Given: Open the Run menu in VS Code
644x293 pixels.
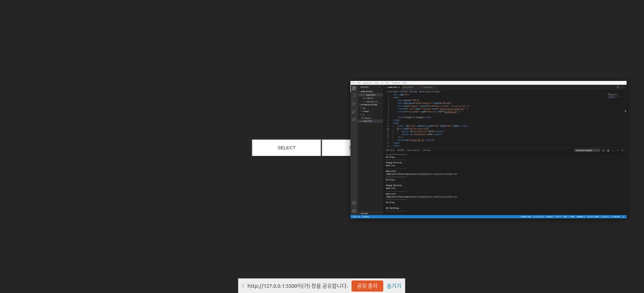Looking at the screenshot, I should point(387,83).
